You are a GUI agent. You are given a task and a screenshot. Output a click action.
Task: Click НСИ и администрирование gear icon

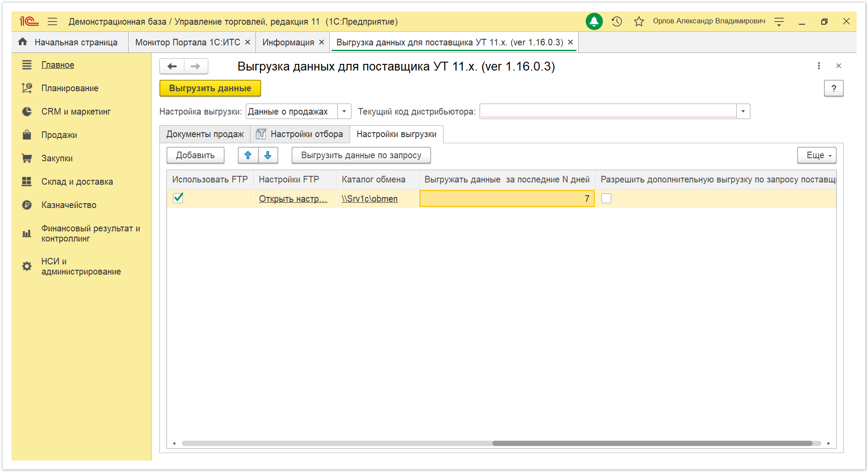pyautogui.click(x=27, y=266)
